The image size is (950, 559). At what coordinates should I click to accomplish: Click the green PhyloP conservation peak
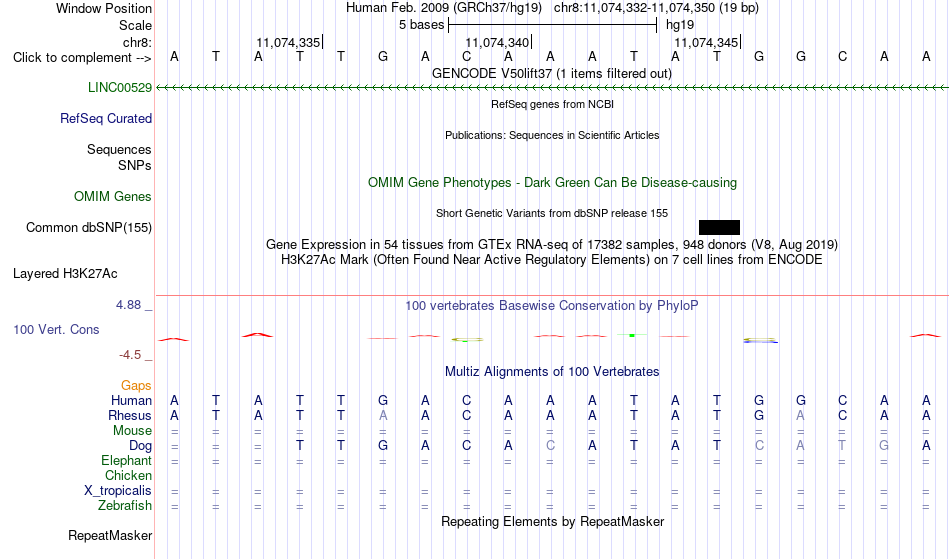click(632, 335)
